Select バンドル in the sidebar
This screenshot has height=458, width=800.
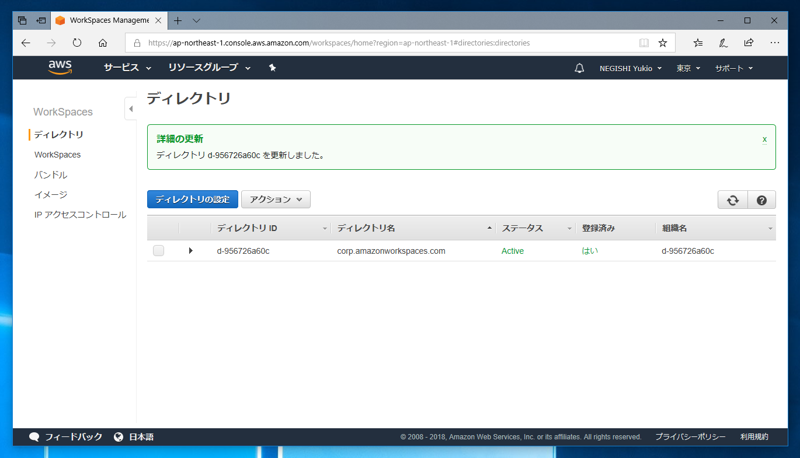click(51, 175)
